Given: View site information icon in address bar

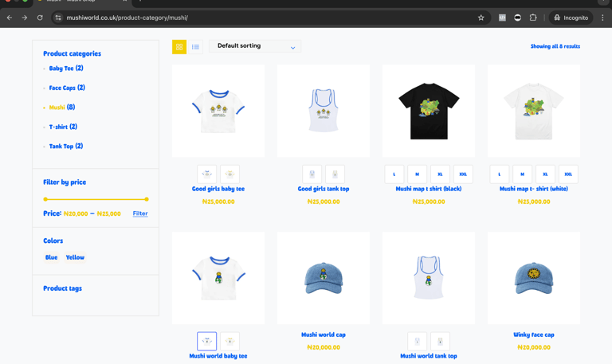Looking at the screenshot, I should point(58,18).
